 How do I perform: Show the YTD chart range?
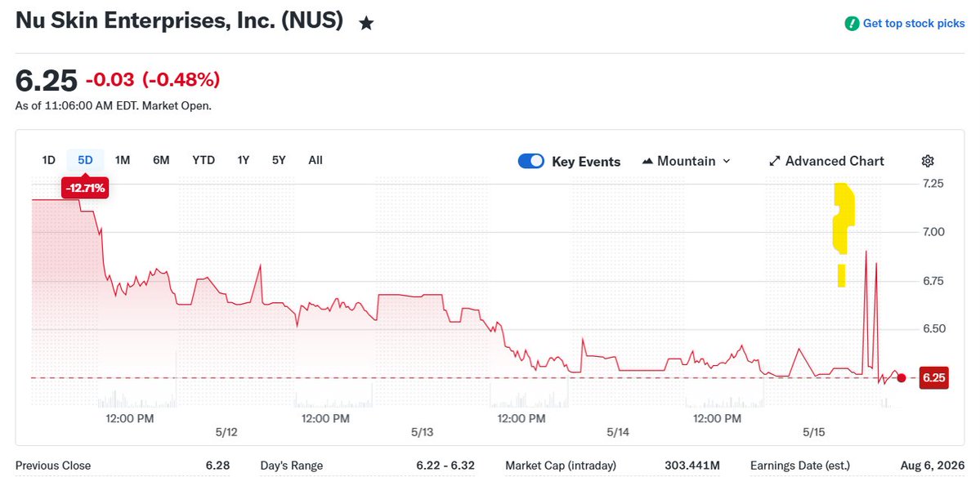coord(204,160)
